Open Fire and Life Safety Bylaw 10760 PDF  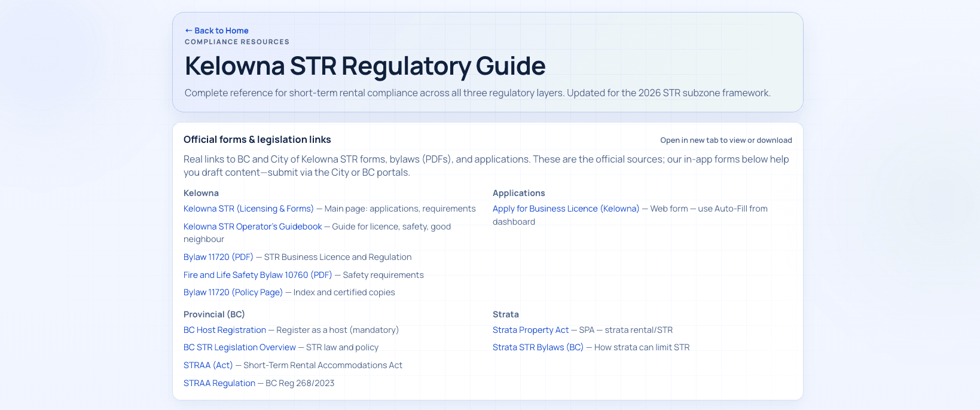(x=257, y=275)
